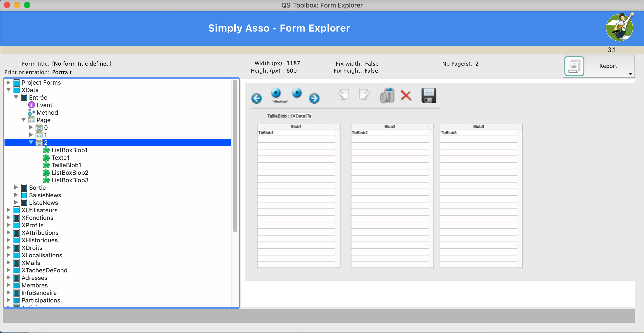Click the previous record "vRecNum" arrow

click(276, 92)
